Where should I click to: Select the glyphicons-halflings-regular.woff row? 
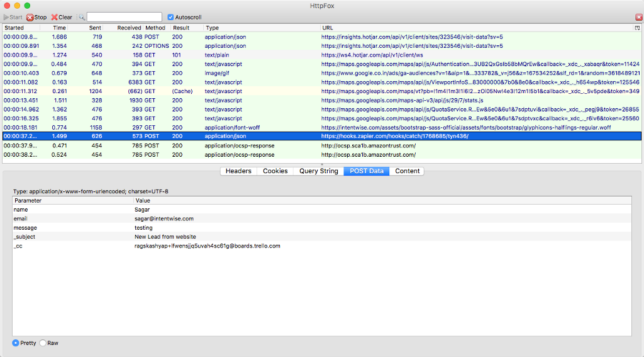[322, 127]
